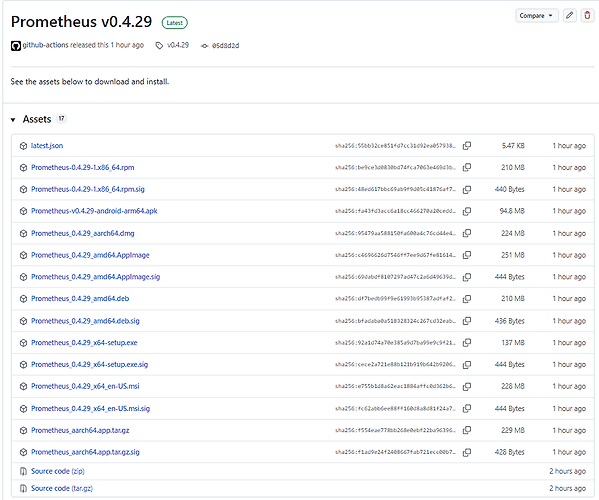This screenshot has width=599, height=500.
Task: Click the zip file icon beside Source code (zip)
Action: 23,471
